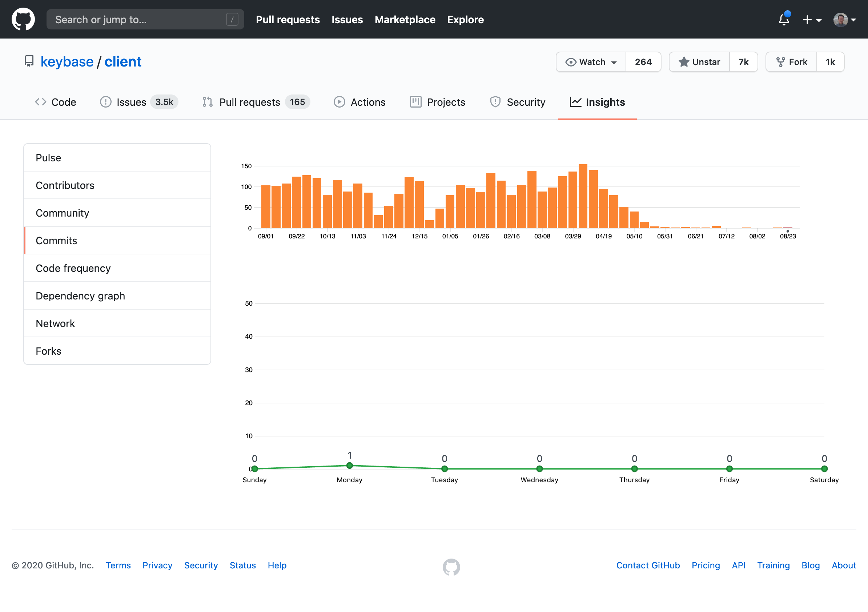Switch to the Code tab
This screenshot has width=868, height=612.
[x=55, y=102]
